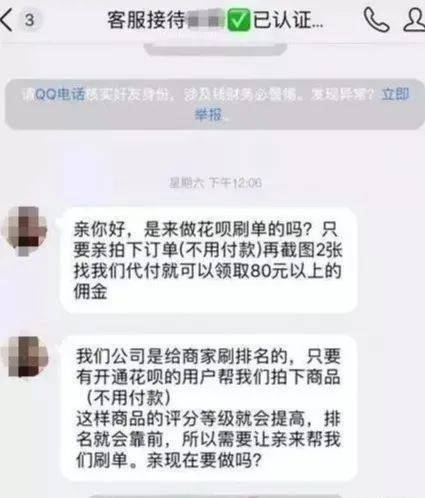Open the contact profile icon at top right
Viewport: 425px width, 498px height.
414,20
